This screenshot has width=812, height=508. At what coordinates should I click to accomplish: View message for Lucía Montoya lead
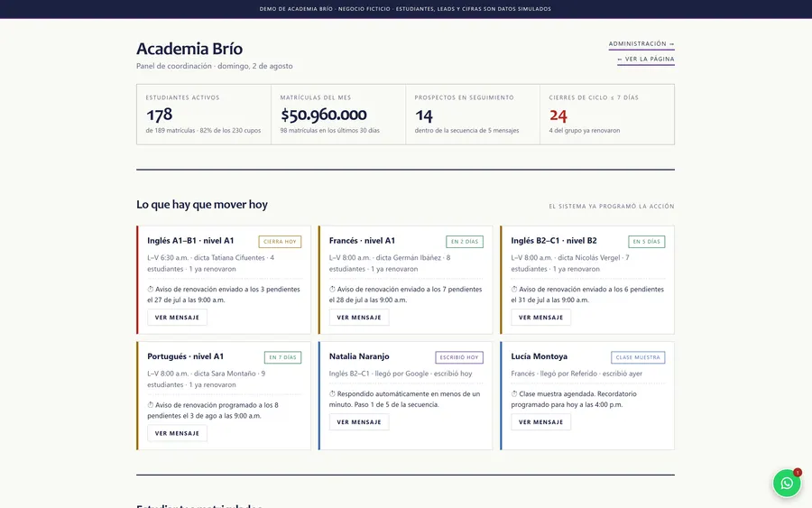(540, 422)
